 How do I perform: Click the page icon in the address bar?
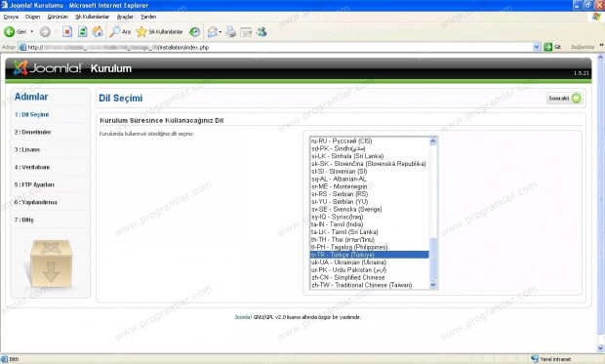[x=22, y=47]
